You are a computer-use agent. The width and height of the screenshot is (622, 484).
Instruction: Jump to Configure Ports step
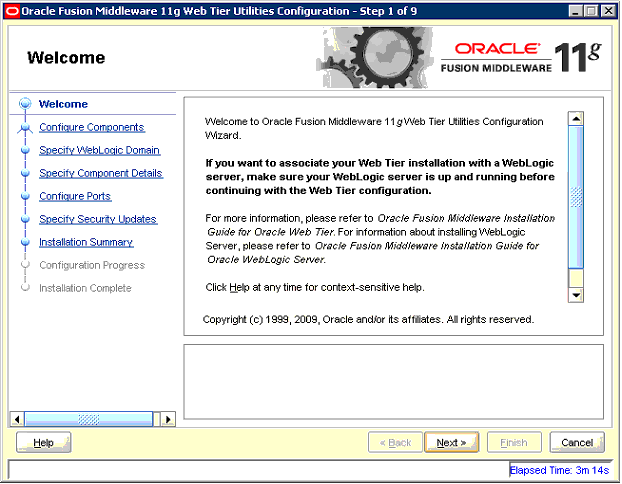[x=75, y=196]
